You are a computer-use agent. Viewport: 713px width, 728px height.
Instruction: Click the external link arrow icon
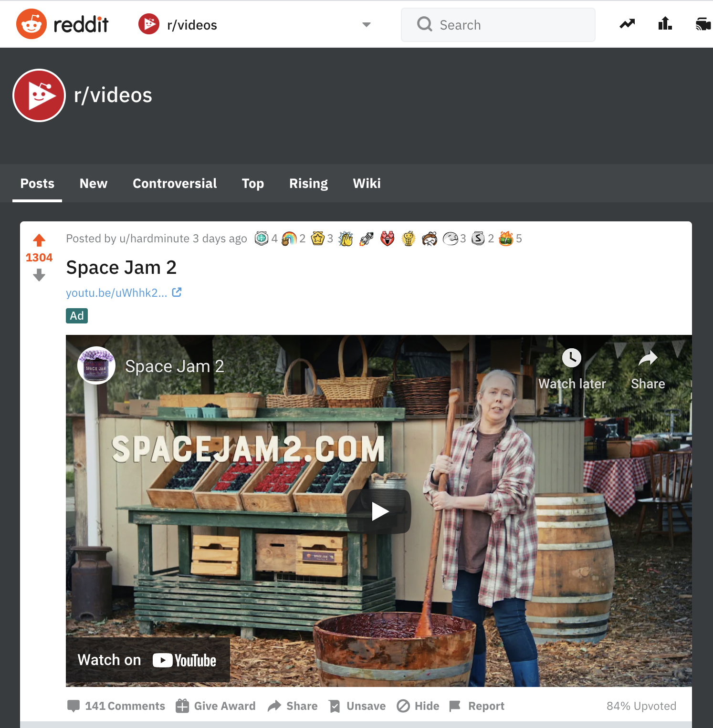(x=177, y=292)
